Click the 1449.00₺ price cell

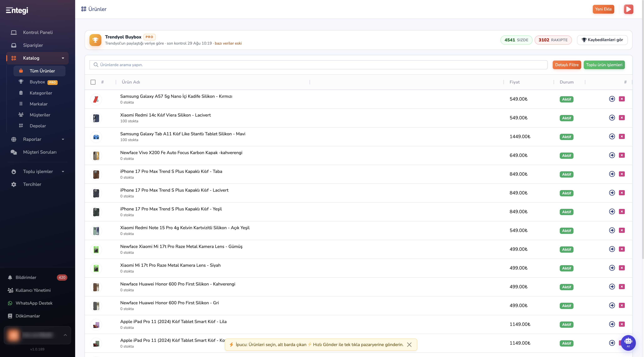[x=520, y=137]
